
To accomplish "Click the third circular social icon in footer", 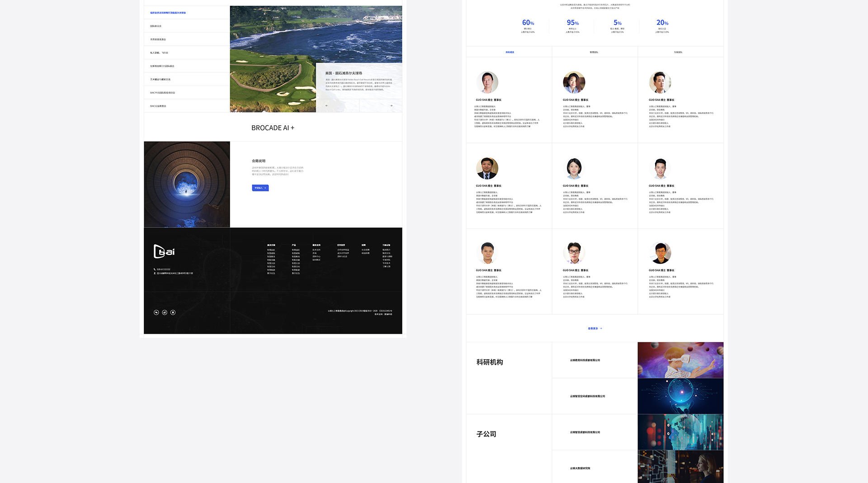I will (173, 313).
